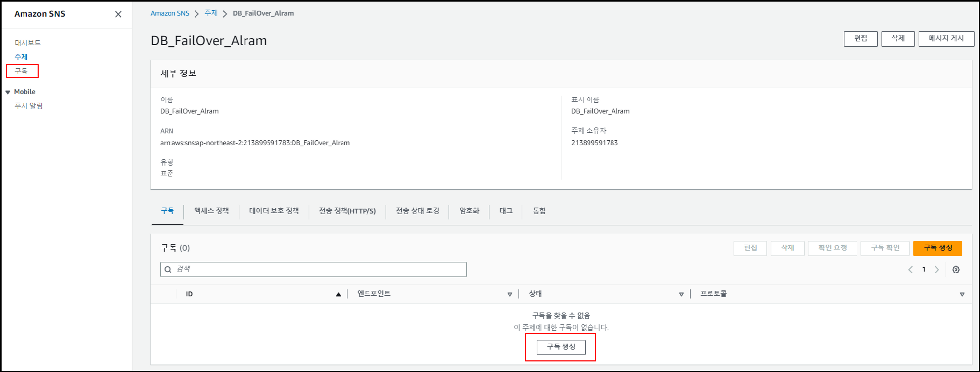Viewport: 980px width, 372px height.
Task: Open table preferences gear icon
Action: (956, 270)
